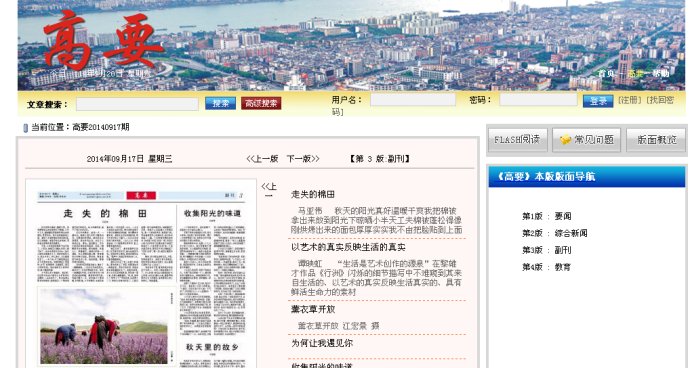This screenshot has width=690, height=368.
Task: Click the 文章搜索 search input field
Action: tap(137, 104)
